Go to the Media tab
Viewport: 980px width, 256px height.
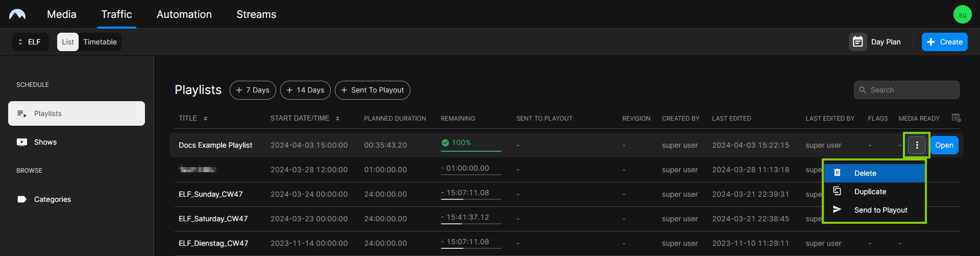click(62, 14)
